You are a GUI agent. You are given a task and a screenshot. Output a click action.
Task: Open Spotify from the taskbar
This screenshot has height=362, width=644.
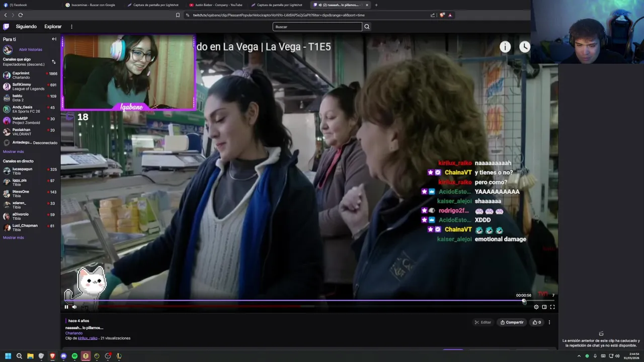pyautogui.click(x=74, y=356)
